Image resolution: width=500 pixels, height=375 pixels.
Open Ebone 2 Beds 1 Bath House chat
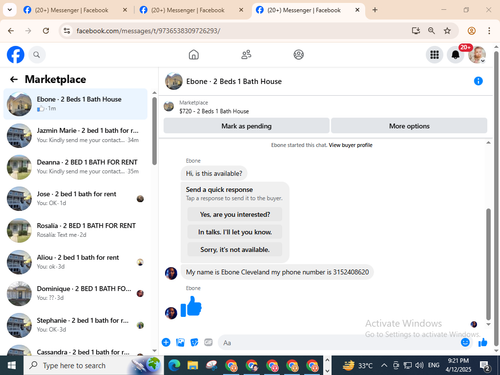[x=75, y=104]
